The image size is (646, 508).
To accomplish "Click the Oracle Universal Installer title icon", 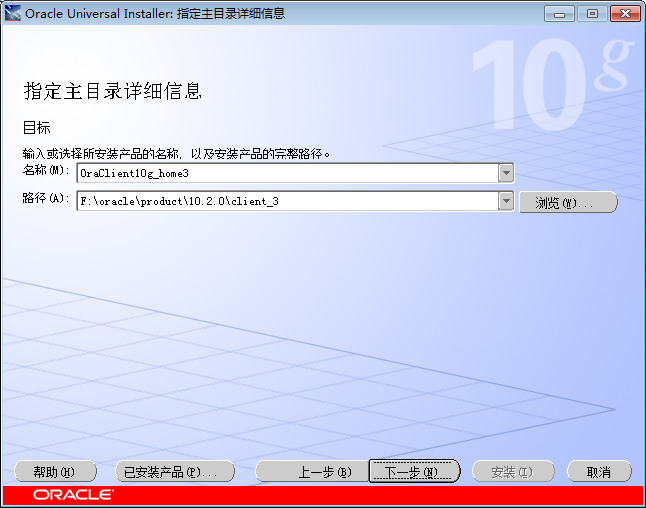I will 12,13.
